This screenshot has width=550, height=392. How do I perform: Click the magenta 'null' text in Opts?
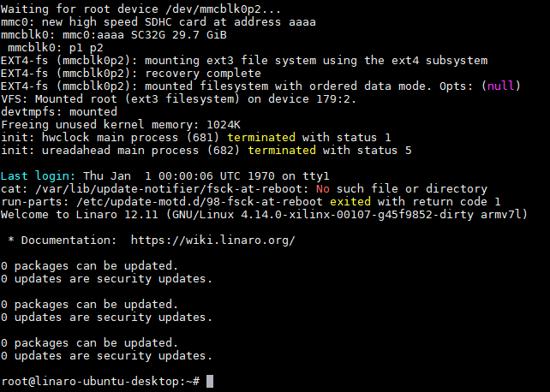pyautogui.click(x=502, y=86)
